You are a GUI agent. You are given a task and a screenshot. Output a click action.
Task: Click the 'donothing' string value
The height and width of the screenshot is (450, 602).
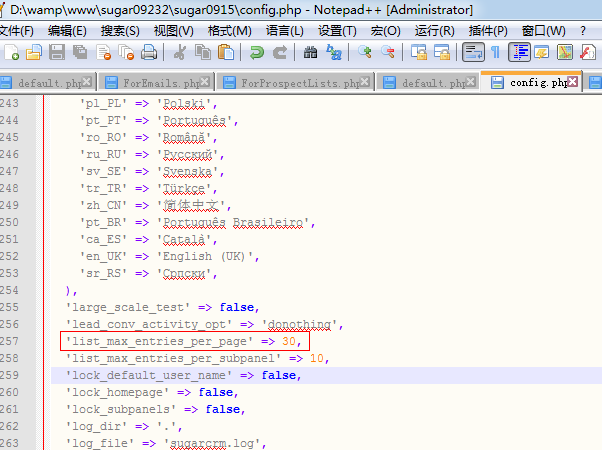[299, 324]
